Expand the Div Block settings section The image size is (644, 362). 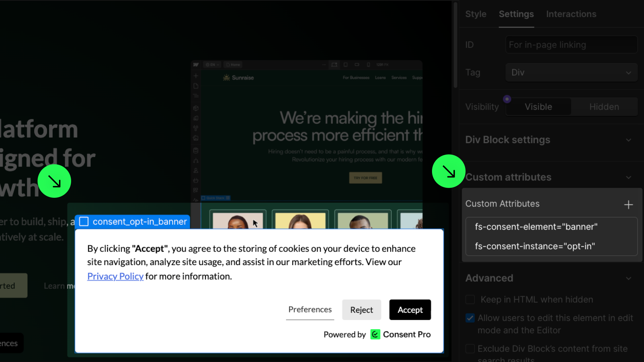click(628, 140)
